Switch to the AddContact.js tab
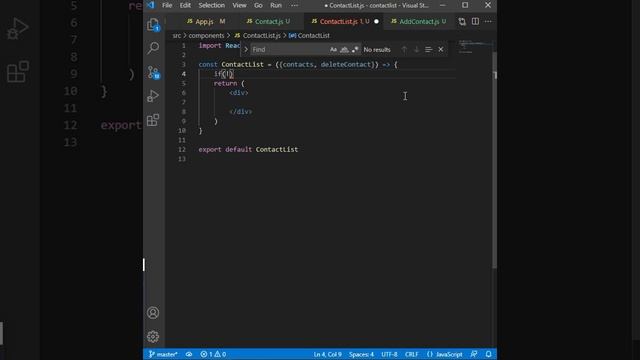The width and height of the screenshot is (640, 360). click(x=418, y=22)
